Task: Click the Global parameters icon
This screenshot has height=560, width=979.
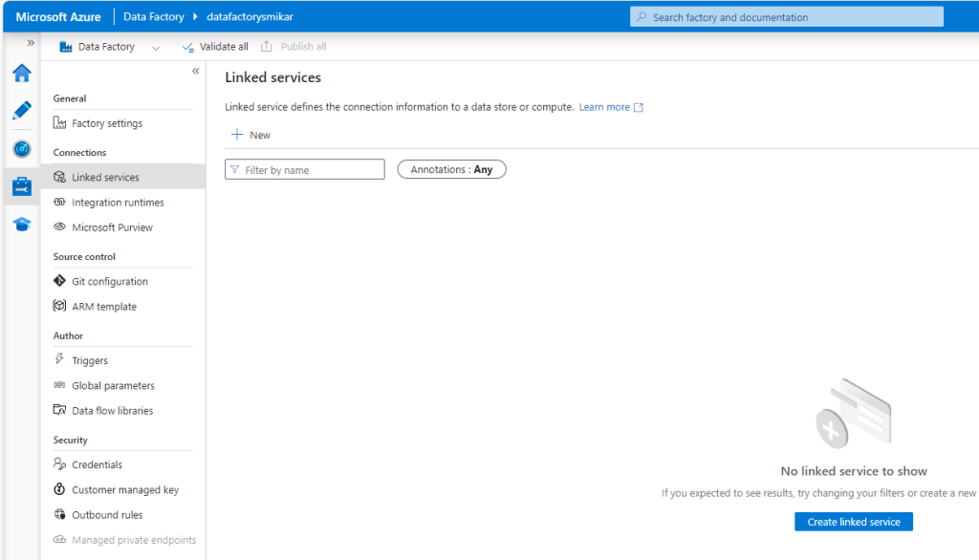Action: pyautogui.click(x=59, y=385)
